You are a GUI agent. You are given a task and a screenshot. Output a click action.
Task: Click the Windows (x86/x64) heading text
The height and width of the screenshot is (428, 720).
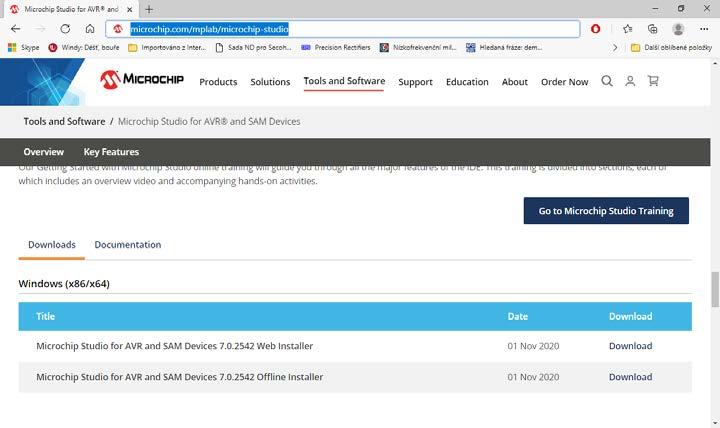tap(64, 284)
